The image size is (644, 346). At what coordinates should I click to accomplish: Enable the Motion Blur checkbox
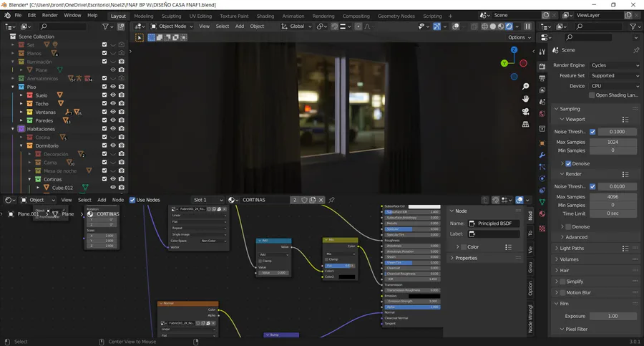point(561,292)
